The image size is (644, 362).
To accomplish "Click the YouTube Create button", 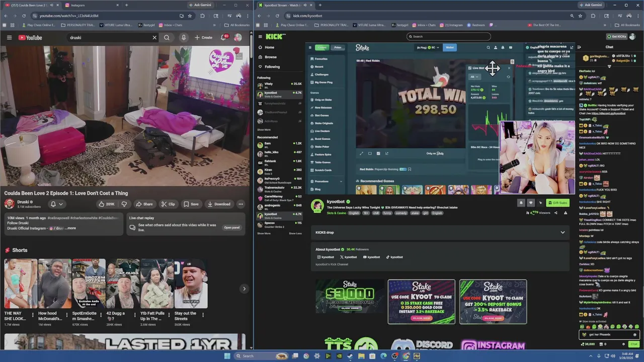I will point(203,38).
